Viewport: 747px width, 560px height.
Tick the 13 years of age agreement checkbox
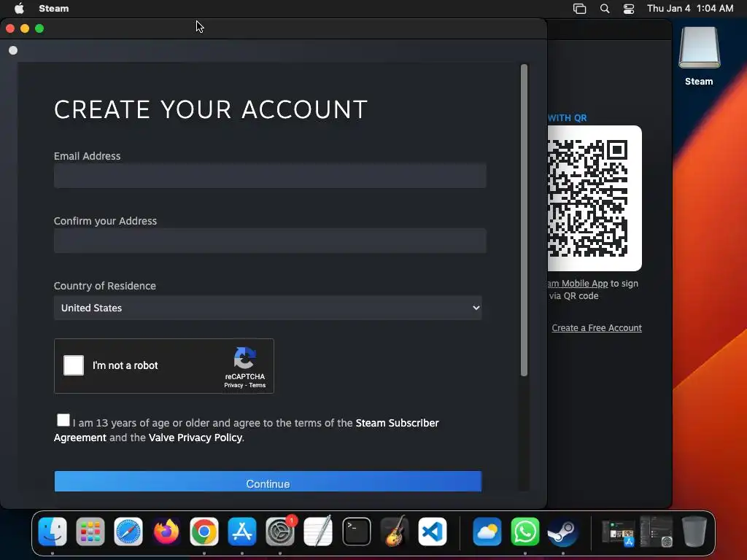[x=63, y=420]
